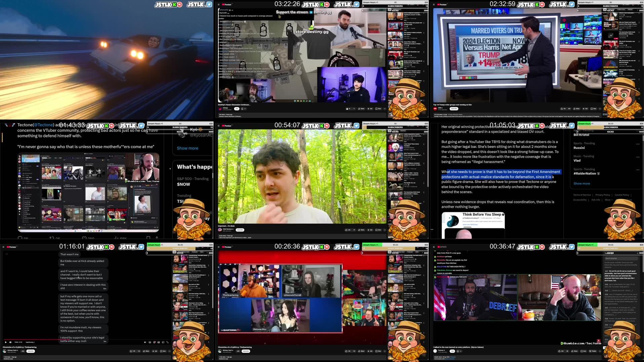The width and height of the screenshot is (644, 362).
Task: Mute the volume on TheQuartering video player
Action: tap(10, 342)
